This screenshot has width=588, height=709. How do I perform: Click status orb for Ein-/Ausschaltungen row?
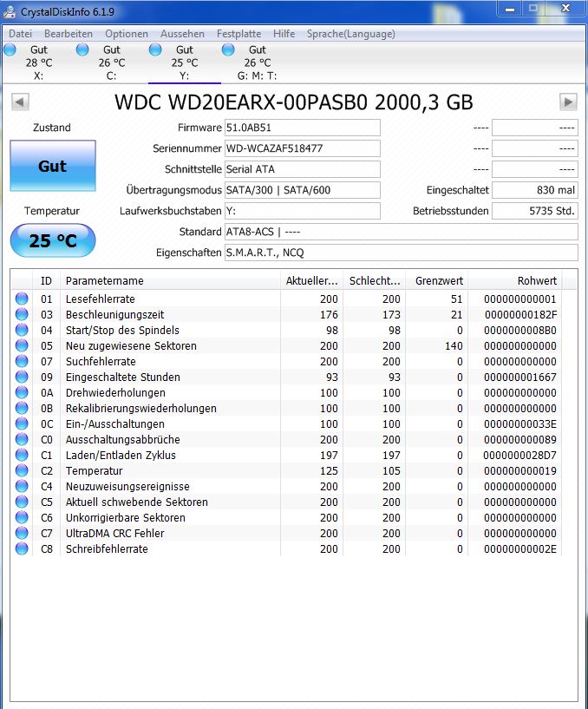22,423
